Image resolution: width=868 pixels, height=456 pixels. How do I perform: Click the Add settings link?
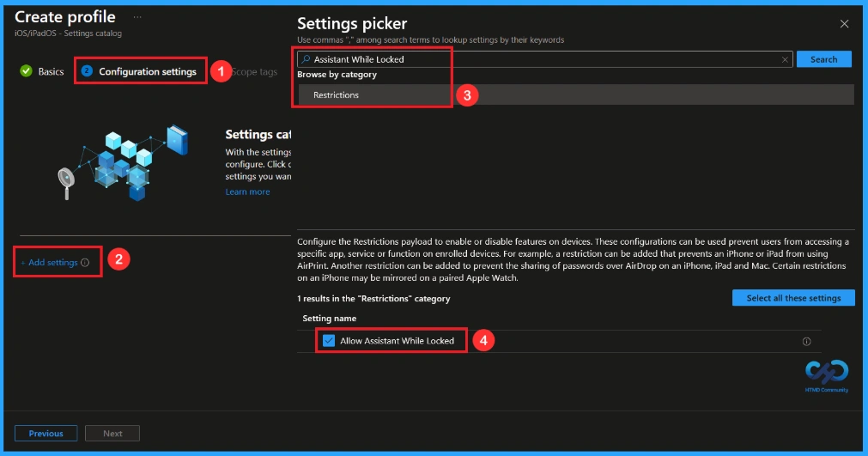[49, 262]
